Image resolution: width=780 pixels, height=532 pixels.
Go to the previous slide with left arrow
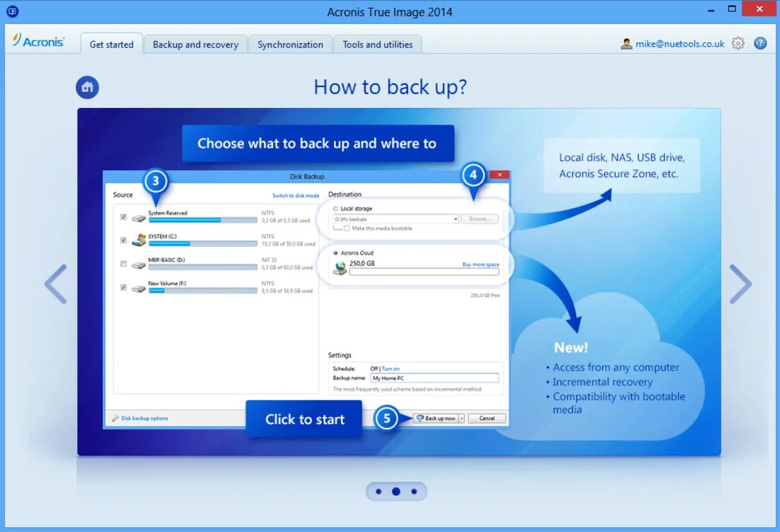point(56,283)
